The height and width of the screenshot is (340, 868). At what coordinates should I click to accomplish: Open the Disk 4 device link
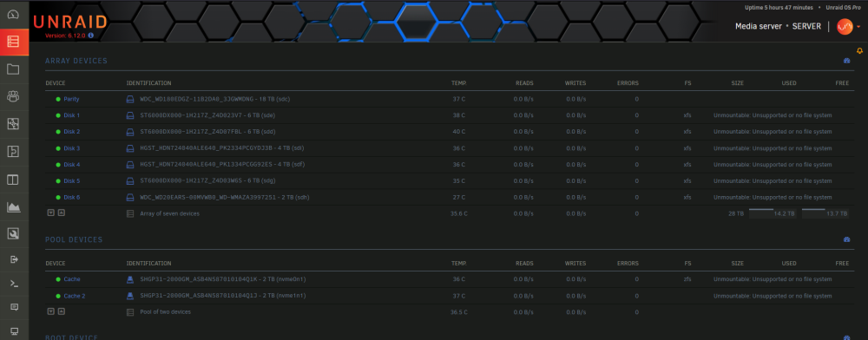pyautogui.click(x=72, y=165)
